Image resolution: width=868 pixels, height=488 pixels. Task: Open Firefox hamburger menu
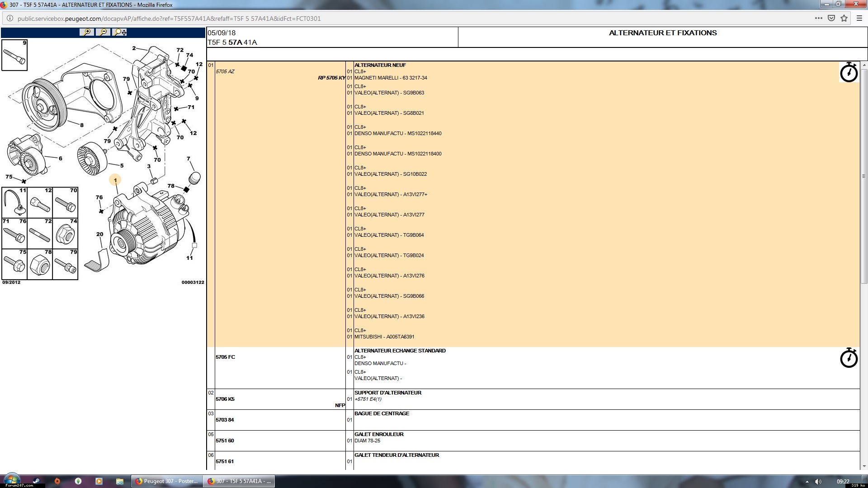859,19
